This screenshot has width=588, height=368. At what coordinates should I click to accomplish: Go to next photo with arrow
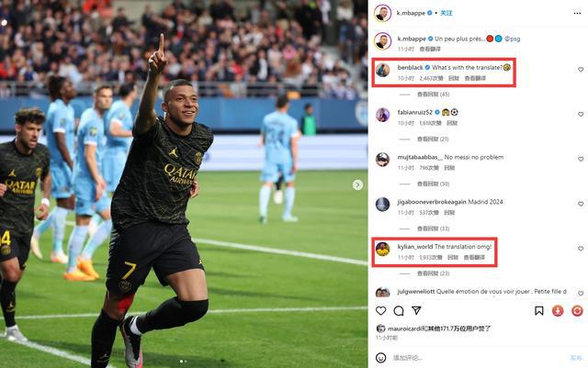tap(357, 184)
